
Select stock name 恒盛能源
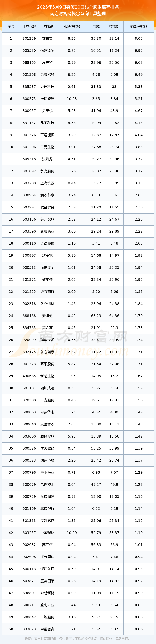47,51
